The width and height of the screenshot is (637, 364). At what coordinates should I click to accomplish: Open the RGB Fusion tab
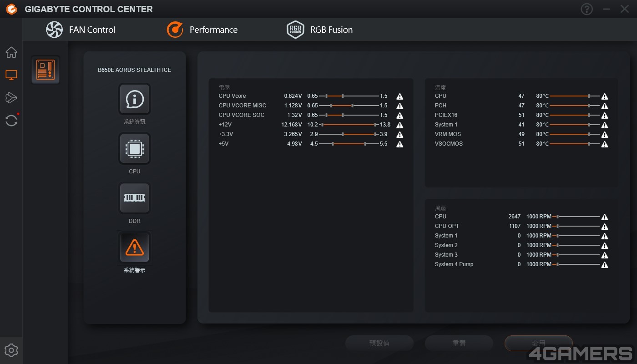320,30
